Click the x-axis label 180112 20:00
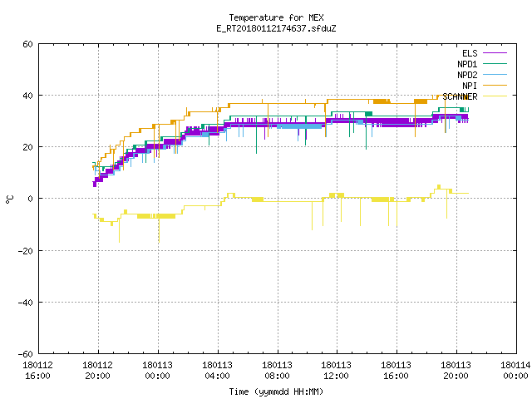The height and width of the screenshot is (399, 532). (97, 371)
